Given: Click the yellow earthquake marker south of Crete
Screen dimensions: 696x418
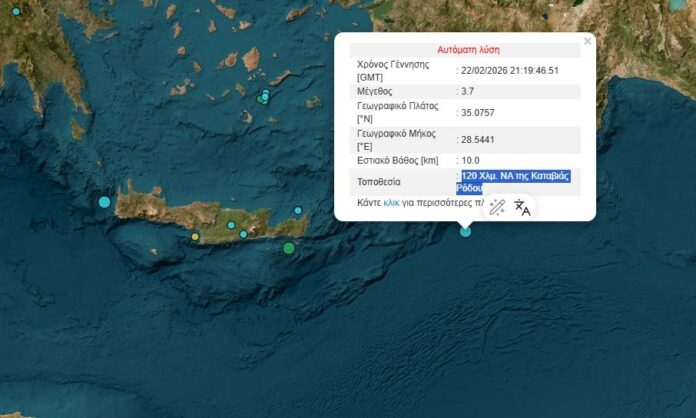Looking at the screenshot, I should tap(195, 237).
